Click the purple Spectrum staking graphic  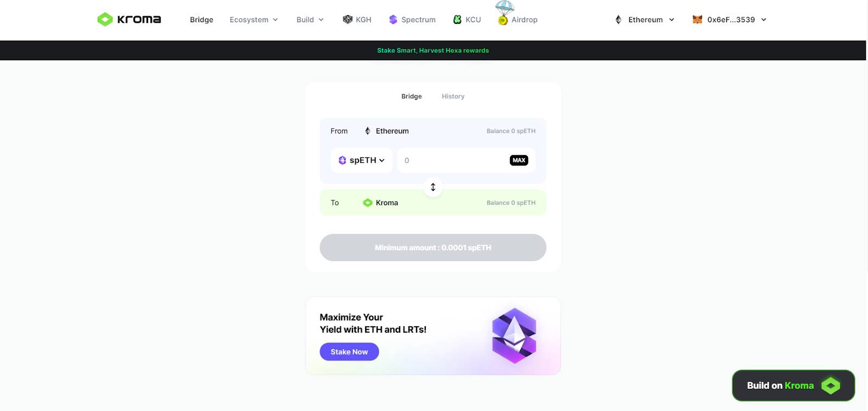514,336
